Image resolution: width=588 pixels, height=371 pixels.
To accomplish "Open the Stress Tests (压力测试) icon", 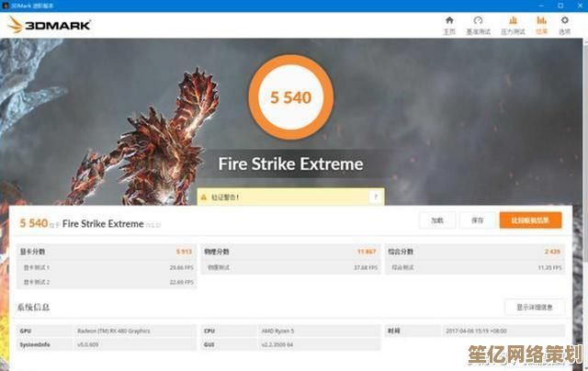I will 513,20.
